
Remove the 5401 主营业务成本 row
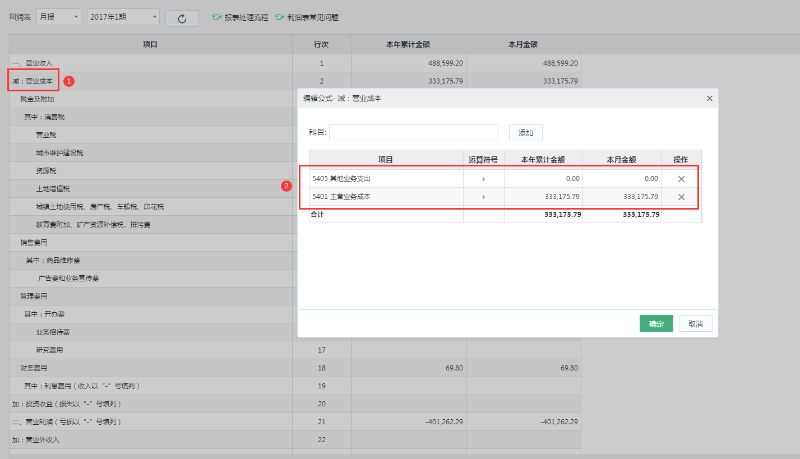pos(681,197)
